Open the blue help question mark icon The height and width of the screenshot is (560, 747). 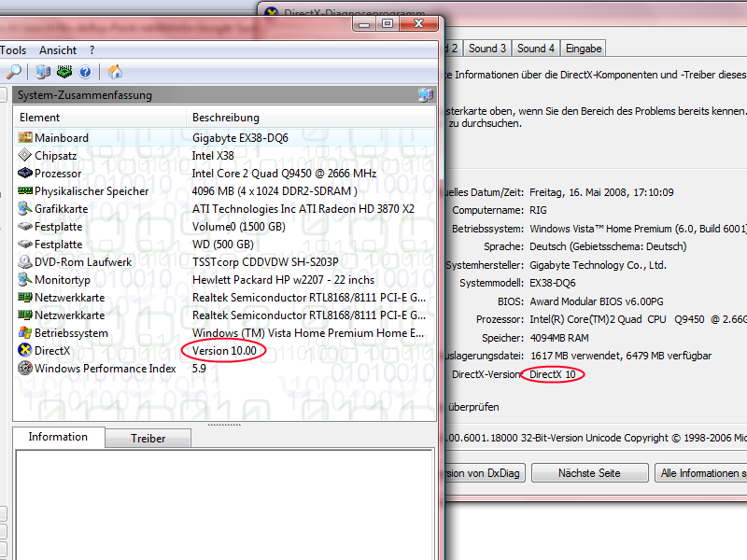click(85, 72)
